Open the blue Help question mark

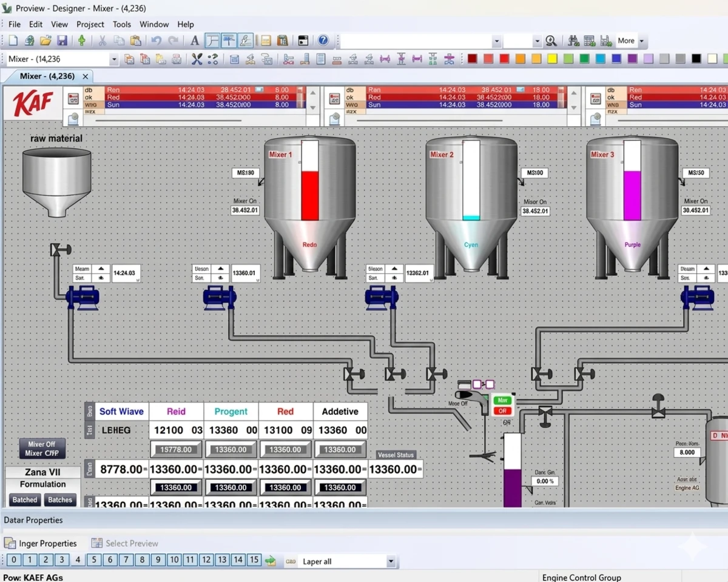[x=323, y=41]
